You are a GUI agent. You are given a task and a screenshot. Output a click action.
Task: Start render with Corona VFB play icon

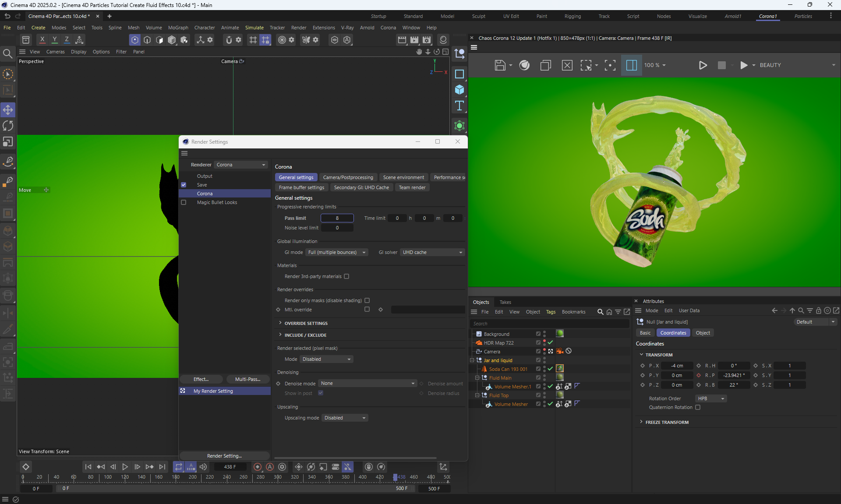pyautogui.click(x=703, y=65)
